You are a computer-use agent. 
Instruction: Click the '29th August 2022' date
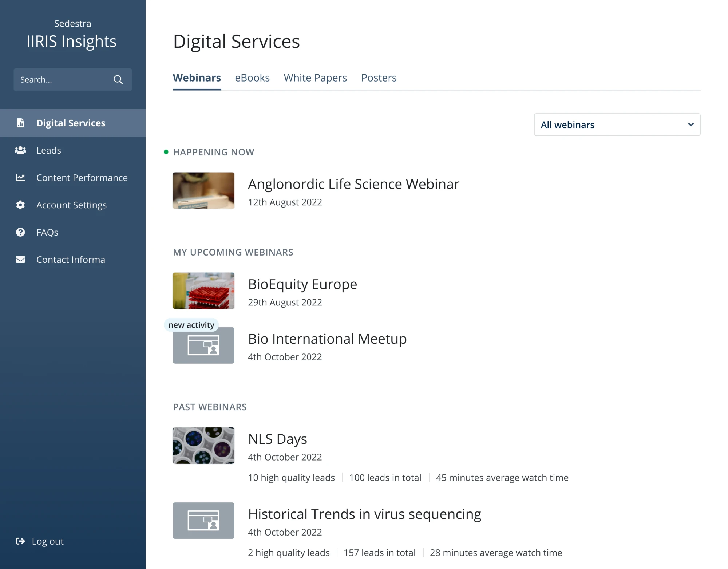pos(285,303)
